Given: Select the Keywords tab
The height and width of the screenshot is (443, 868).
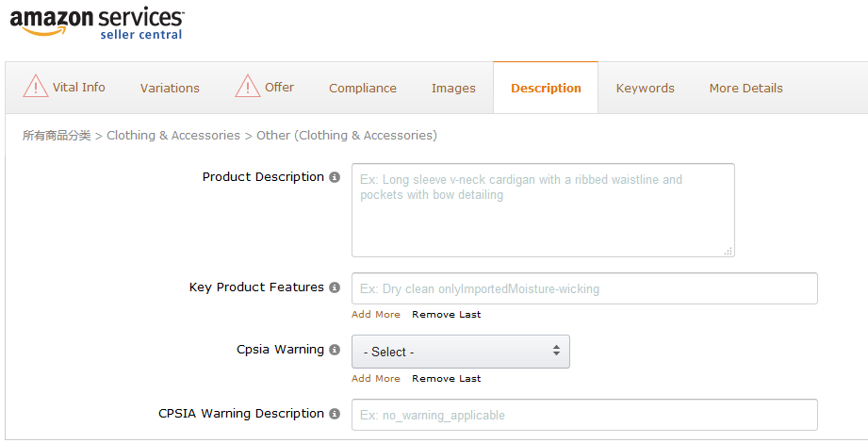Looking at the screenshot, I should click(645, 88).
